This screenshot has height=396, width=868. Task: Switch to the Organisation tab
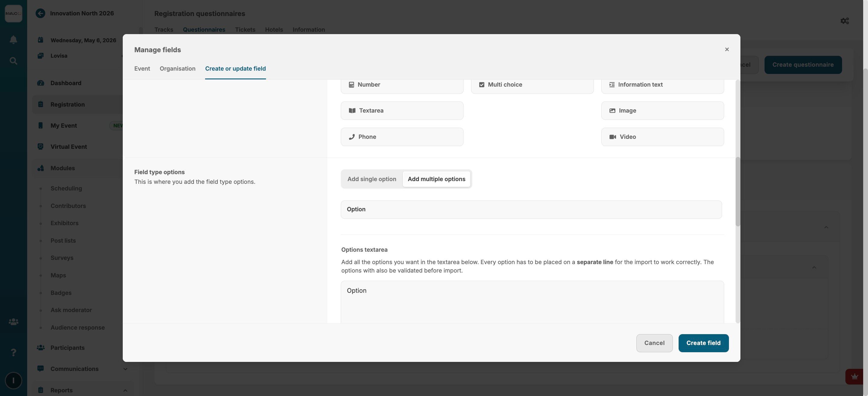pyautogui.click(x=177, y=69)
